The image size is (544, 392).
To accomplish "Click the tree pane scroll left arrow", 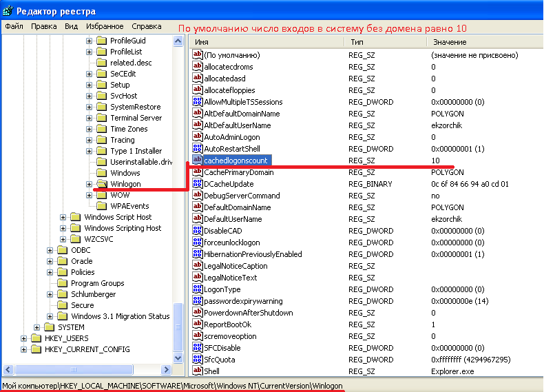I will tap(9, 369).
